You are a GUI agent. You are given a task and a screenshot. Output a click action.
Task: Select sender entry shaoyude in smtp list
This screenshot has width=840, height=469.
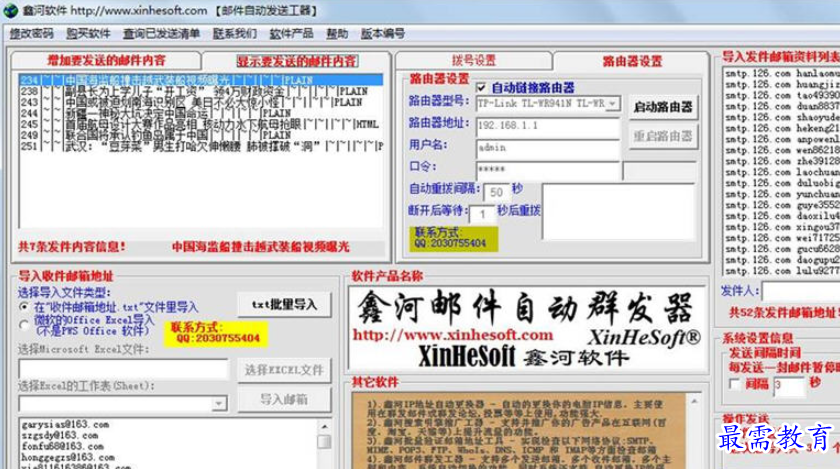pyautogui.click(x=782, y=117)
